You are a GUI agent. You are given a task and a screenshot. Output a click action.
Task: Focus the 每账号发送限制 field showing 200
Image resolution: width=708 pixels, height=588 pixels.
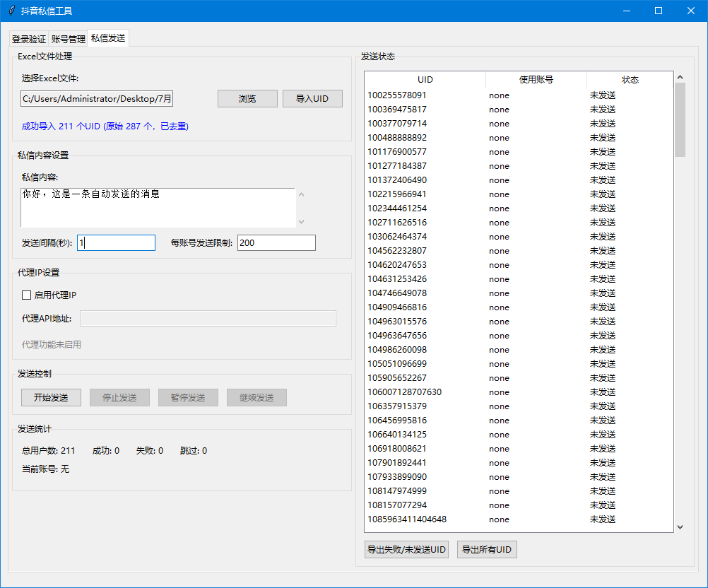[276, 243]
